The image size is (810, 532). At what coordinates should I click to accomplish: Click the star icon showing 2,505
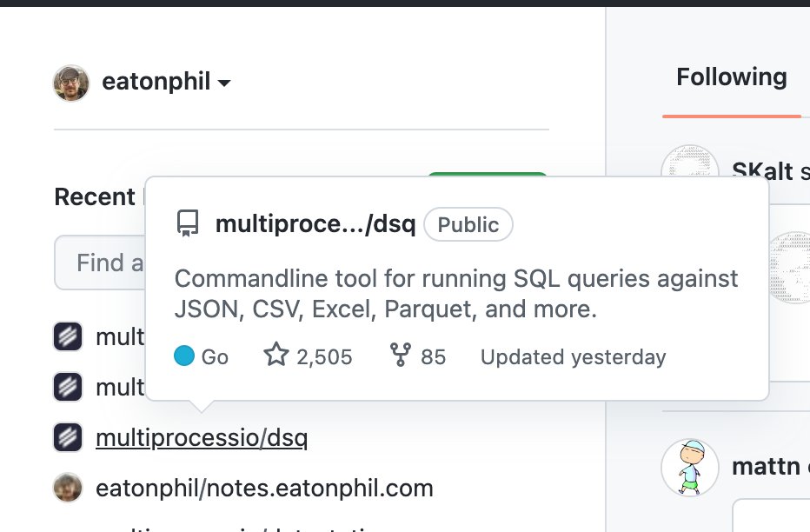pyautogui.click(x=276, y=355)
